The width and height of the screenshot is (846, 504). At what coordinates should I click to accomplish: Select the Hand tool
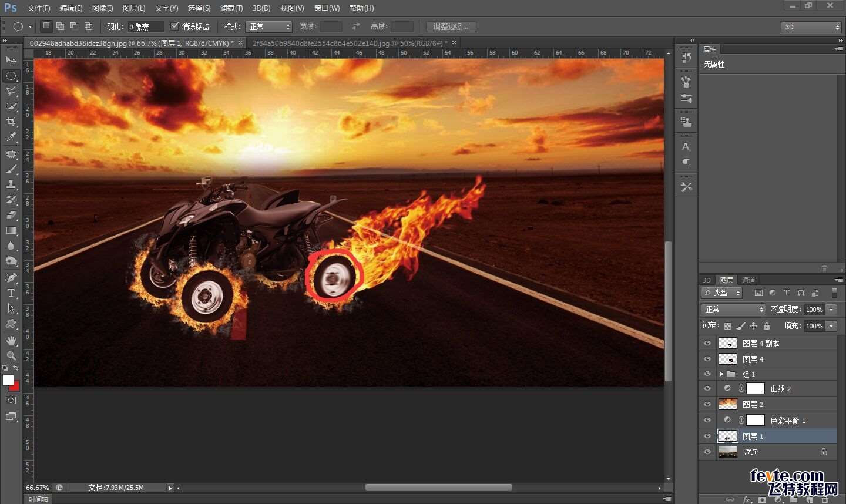[x=11, y=341]
